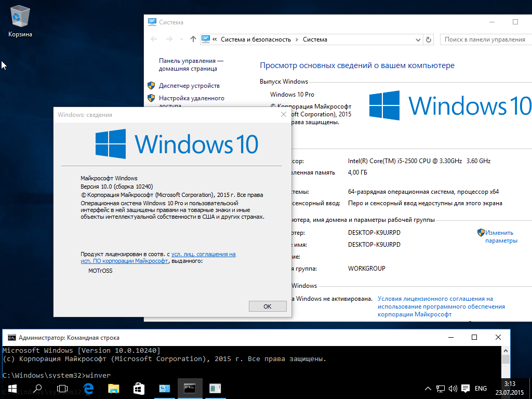Image resolution: width=532 pixels, height=399 pixels.
Task: Open the license agreement link in winver dialog
Action: coord(158,258)
